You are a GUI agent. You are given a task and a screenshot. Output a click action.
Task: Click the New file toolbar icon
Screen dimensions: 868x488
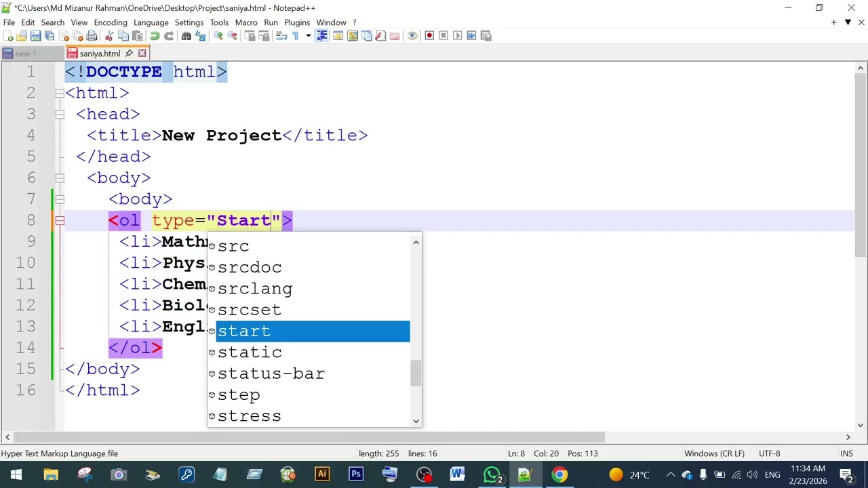pos(8,36)
